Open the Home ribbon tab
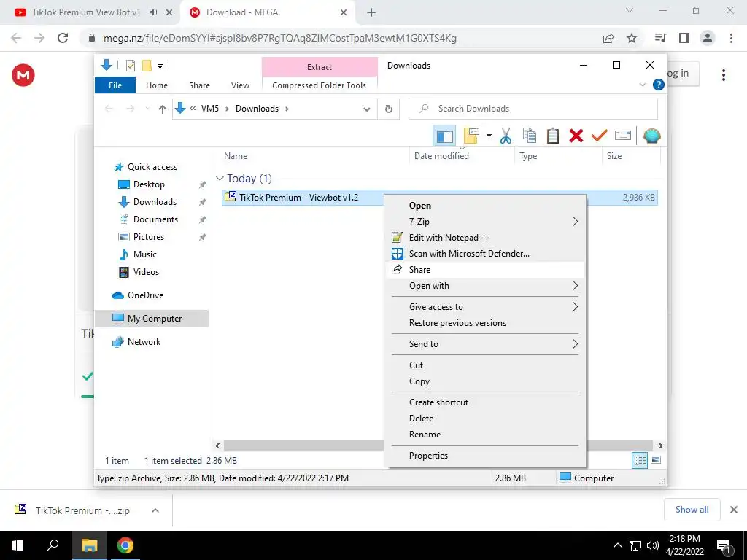Viewport: 747px width, 560px height. point(157,85)
